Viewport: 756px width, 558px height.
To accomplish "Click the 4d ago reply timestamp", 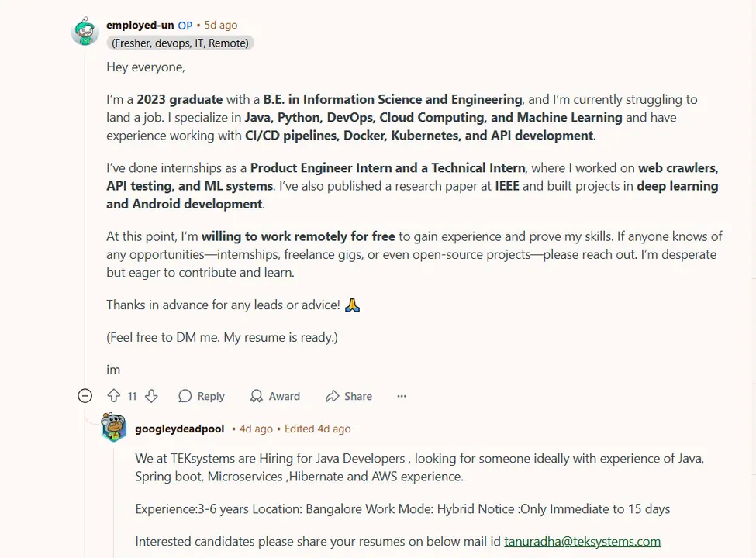I will 256,429.
